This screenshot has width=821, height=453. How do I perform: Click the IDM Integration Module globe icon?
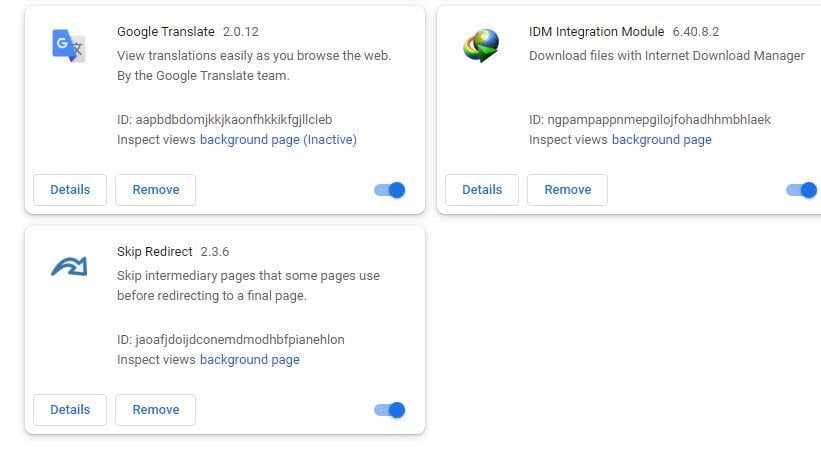[x=481, y=46]
